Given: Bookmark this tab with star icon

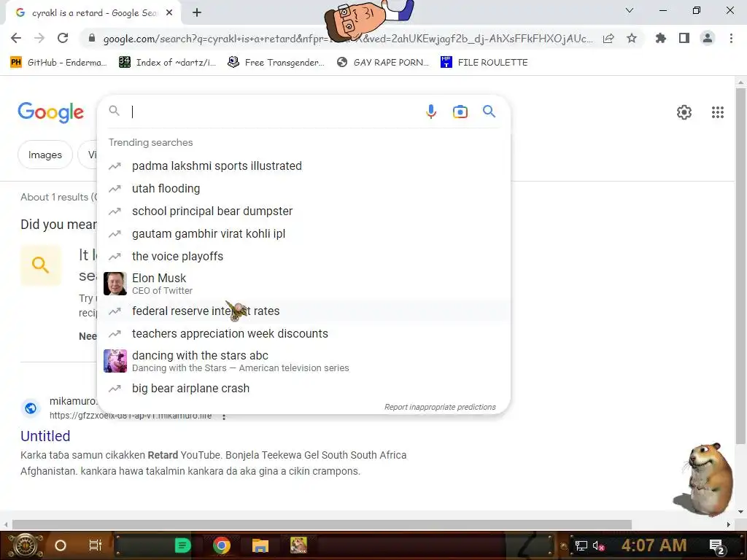Looking at the screenshot, I should coord(632,38).
